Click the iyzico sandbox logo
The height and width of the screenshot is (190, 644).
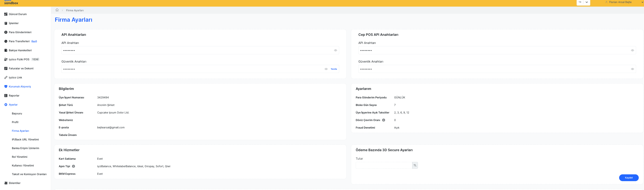tap(11, 2)
